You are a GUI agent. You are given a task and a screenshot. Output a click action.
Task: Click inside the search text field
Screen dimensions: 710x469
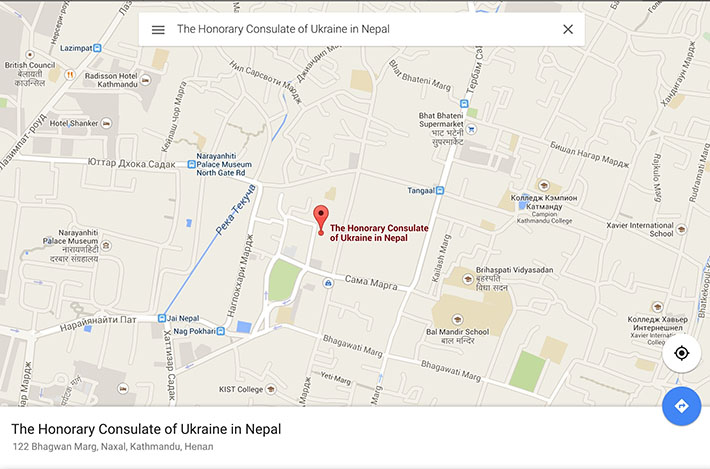click(x=360, y=29)
